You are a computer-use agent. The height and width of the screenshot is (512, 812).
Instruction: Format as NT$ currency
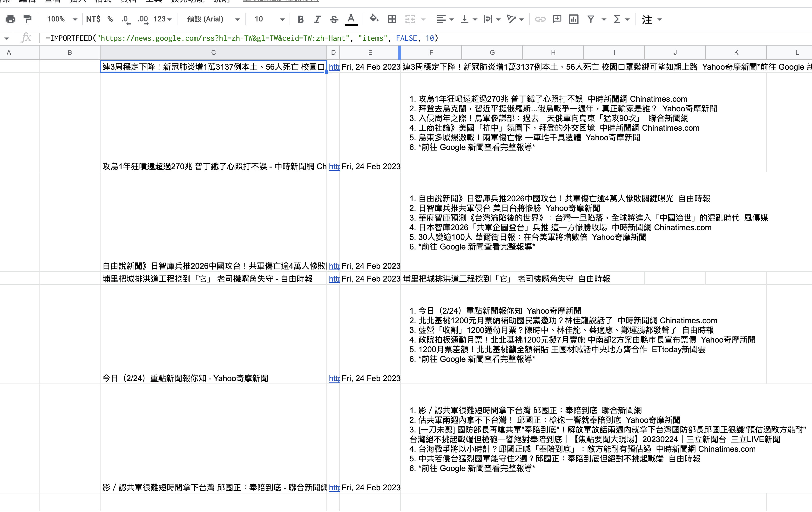pos(93,19)
